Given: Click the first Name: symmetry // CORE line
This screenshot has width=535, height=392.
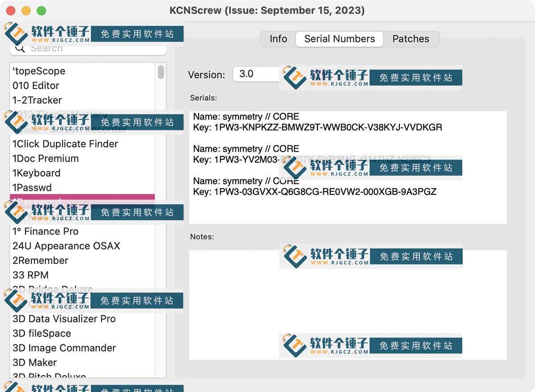Looking at the screenshot, I should coord(246,117).
